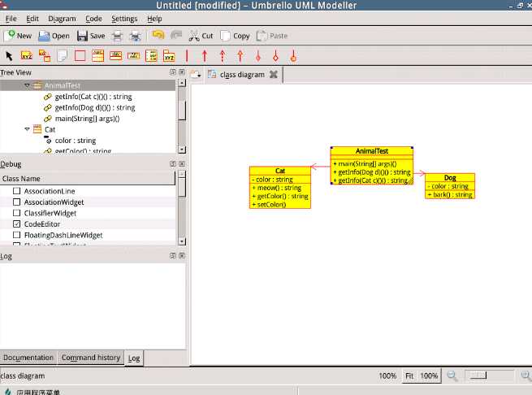Viewport: 532px width, 395px height.
Task: Click the New toolbar button
Action: coord(19,36)
